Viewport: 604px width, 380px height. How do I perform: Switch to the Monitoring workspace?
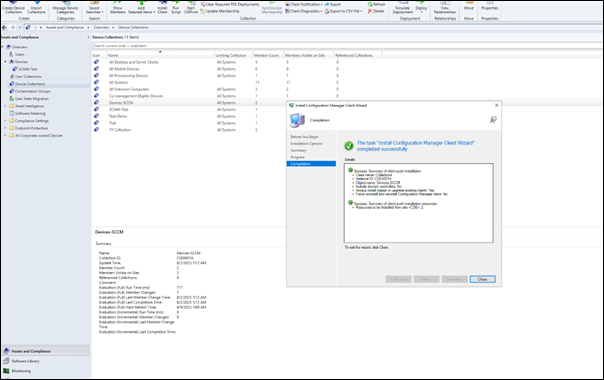21,371
